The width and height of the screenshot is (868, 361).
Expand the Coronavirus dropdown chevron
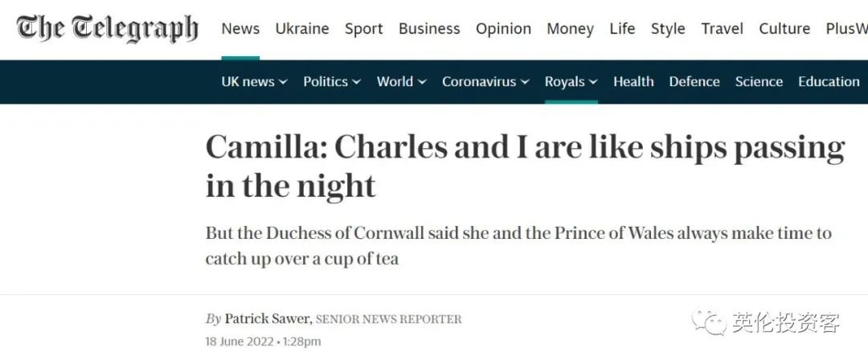click(x=525, y=82)
